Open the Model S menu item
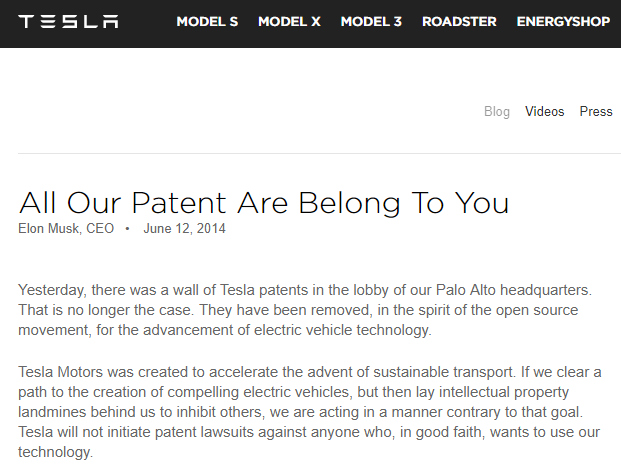The width and height of the screenshot is (621, 471). [x=207, y=21]
